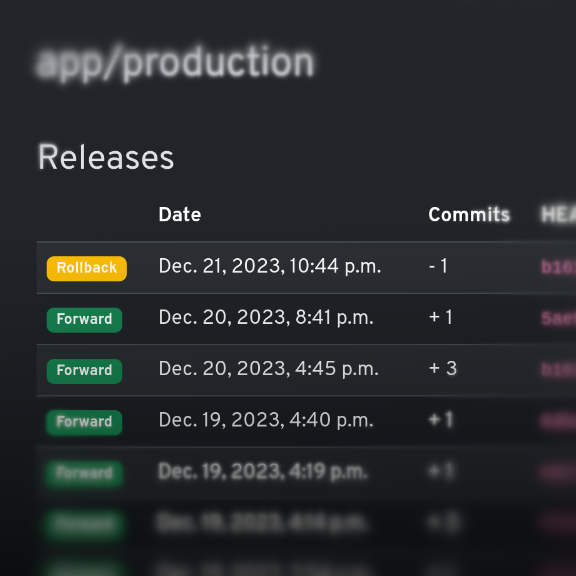Open release dated Dec. 19, 2023, 4:40 p.m.
This screenshot has height=576, width=576.
[266, 420]
